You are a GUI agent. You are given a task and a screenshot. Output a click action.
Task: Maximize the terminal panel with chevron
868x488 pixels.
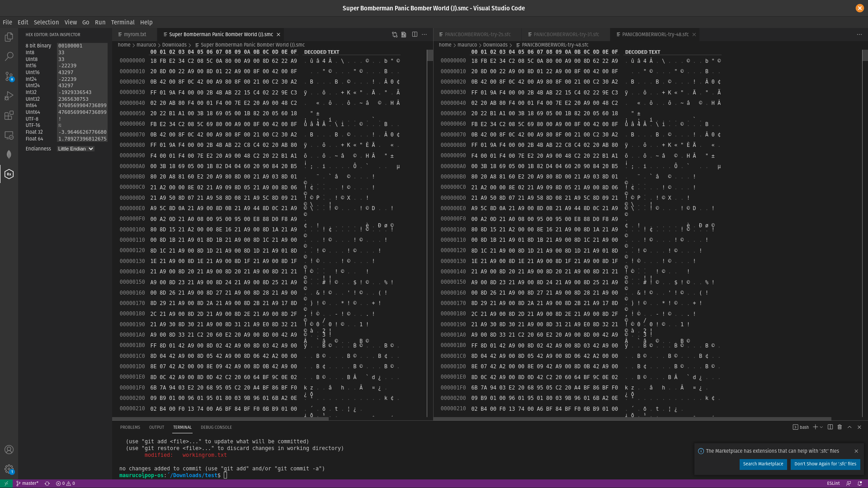(x=849, y=427)
